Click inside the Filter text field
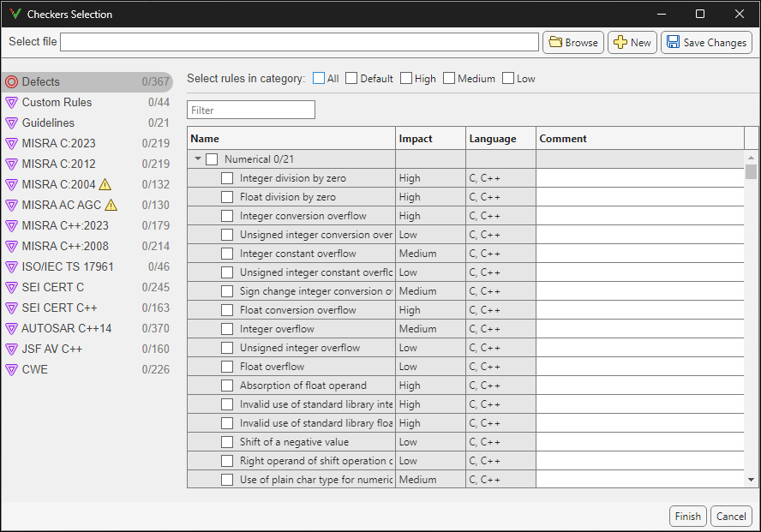 pyautogui.click(x=250, y=110)
